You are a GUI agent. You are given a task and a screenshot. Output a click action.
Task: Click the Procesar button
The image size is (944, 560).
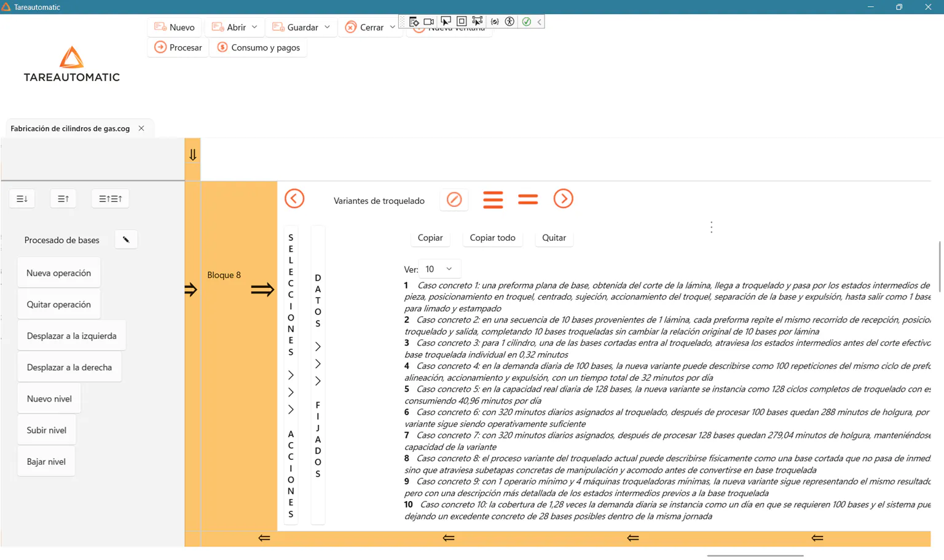178,47
